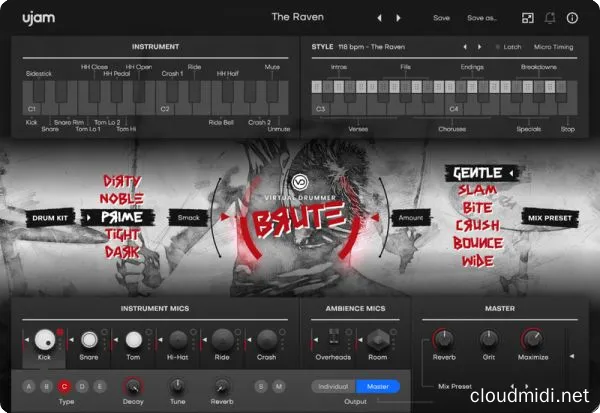Solo the channel with S button
The image size is (600, 413).
coord(261,387)
